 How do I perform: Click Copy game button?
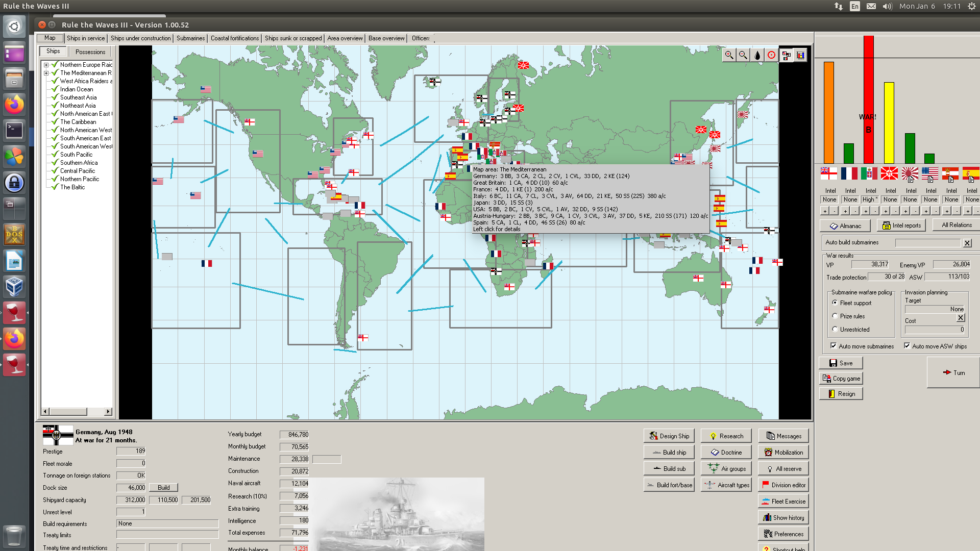pos(841,378)
